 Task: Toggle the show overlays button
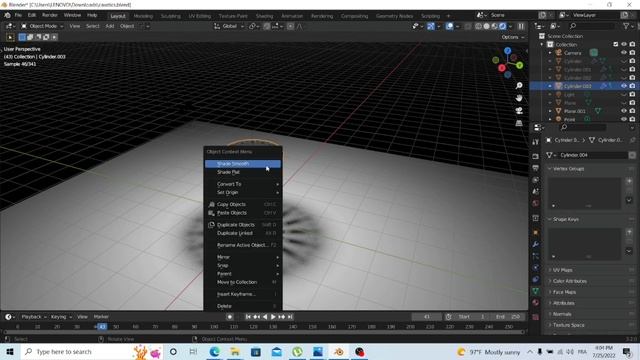click(x=449, y=26)
